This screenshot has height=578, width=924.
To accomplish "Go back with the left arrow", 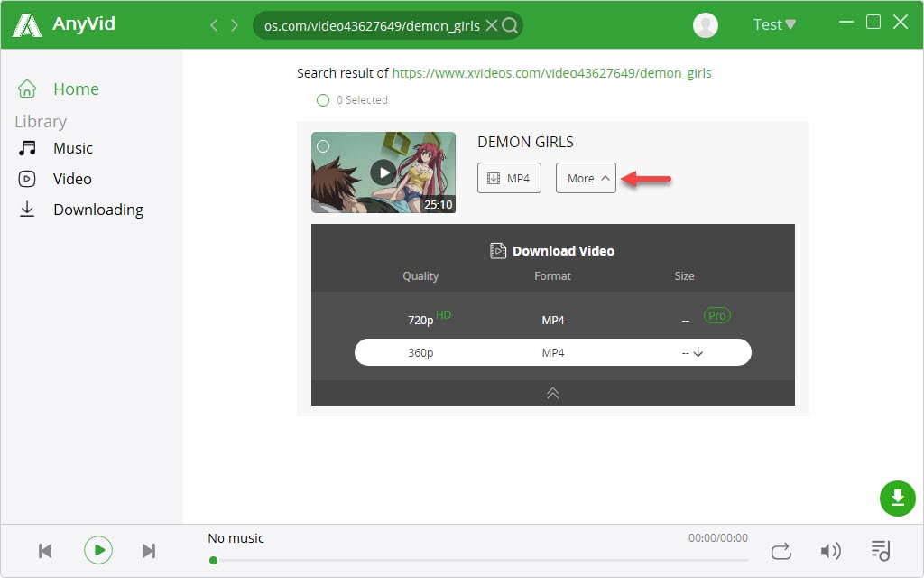I will point(214,24).
